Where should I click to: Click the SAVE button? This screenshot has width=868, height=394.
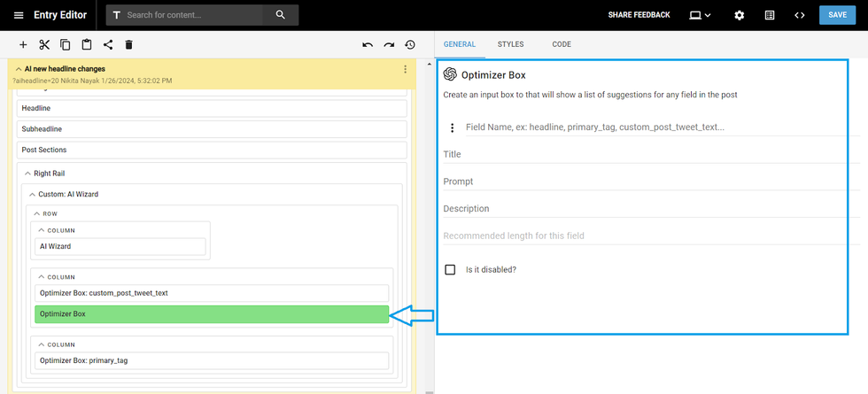tap(838, 15)
